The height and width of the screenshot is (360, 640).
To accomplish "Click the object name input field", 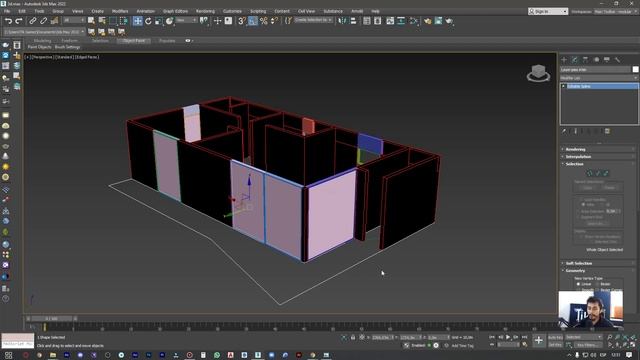I will [595, 69].
